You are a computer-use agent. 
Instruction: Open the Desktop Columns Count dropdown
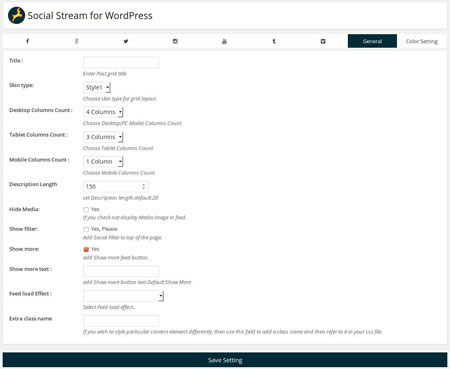pyautogui.click(x=103, y=112)
